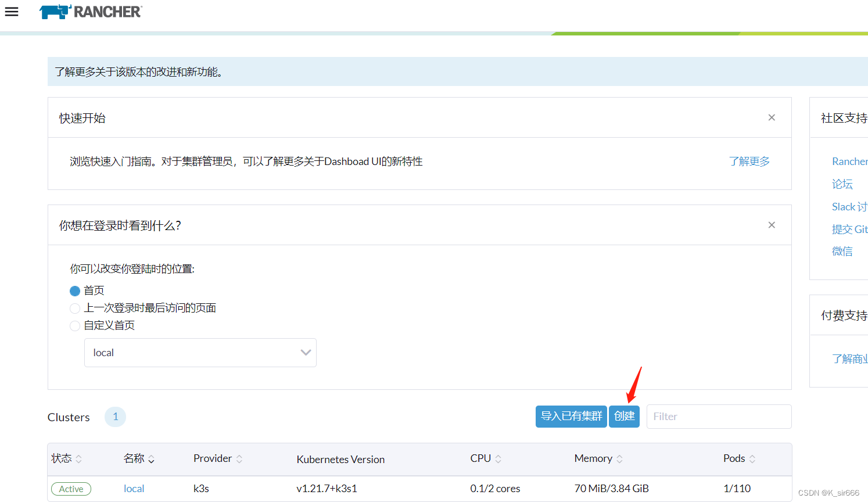Open the 了解更多 link

(x=749, y=162)
